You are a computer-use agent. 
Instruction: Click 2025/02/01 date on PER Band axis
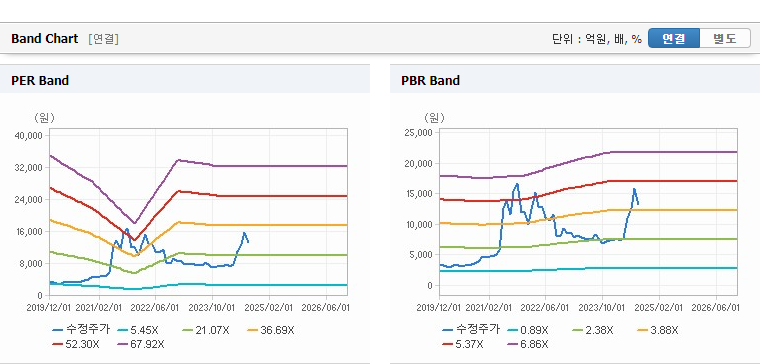point(269,308)
